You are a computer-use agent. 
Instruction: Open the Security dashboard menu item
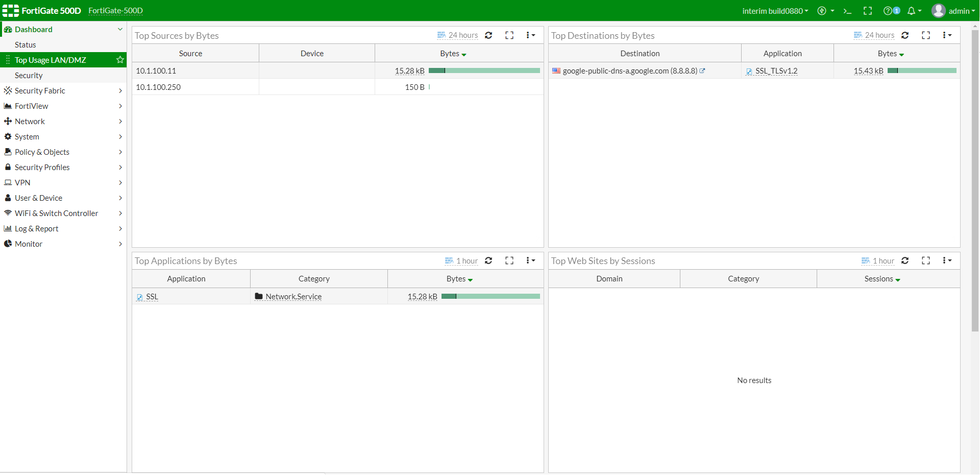[29, 75]
